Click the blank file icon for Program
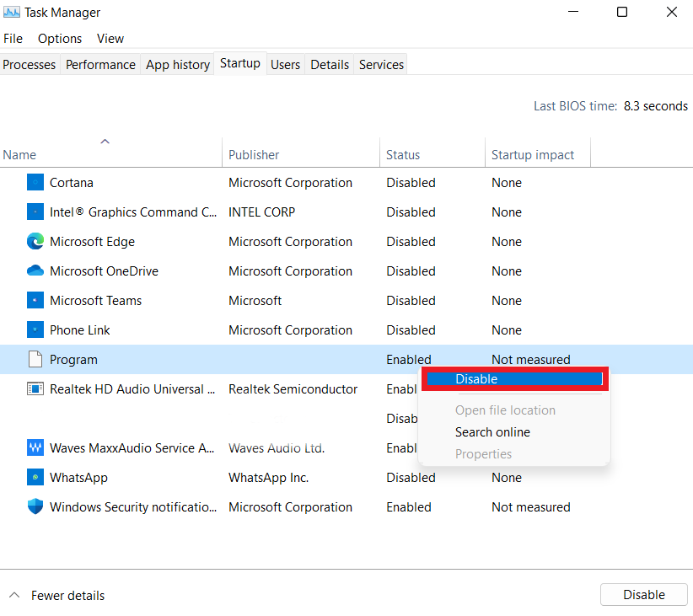Image resolution: width=693 pixels, height=616 pixels. 35,359
